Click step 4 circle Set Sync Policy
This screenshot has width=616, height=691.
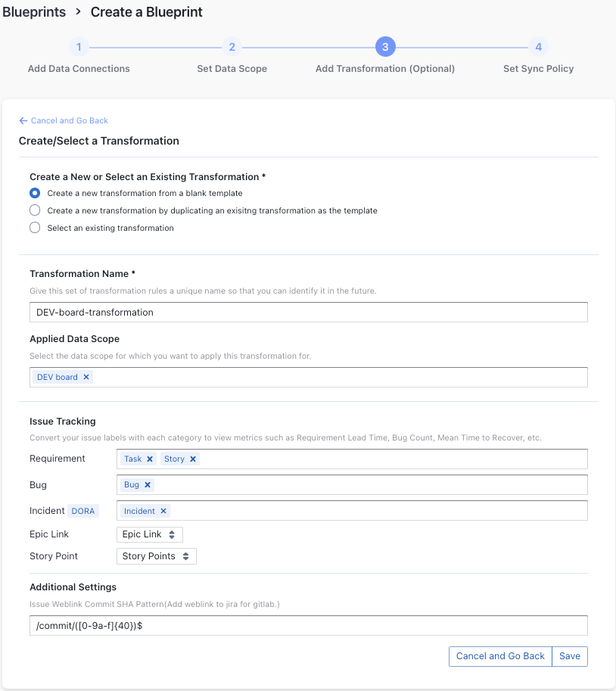coord(538,47)
